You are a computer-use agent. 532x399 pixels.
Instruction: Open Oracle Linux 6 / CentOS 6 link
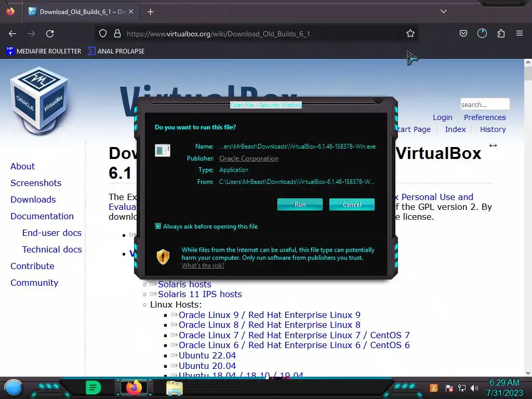[294, 345]
